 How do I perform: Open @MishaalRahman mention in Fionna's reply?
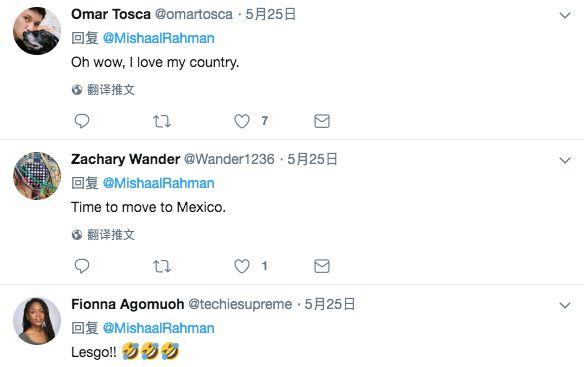(159, 328)
